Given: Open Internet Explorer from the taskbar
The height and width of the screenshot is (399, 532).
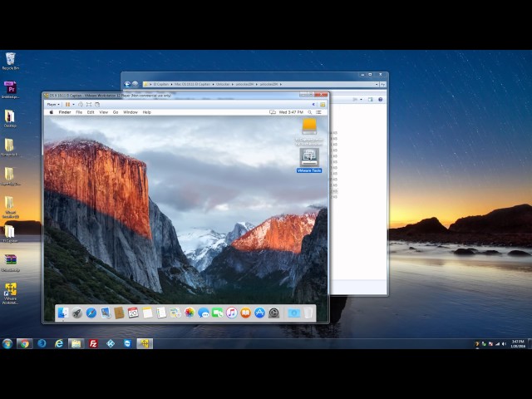Looking at the screenshot, I should [59, 343].
